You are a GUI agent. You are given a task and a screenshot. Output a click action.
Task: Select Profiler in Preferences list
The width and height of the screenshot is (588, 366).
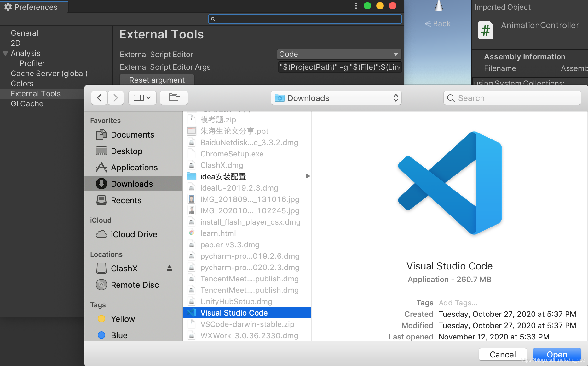[x=32, y=63]
